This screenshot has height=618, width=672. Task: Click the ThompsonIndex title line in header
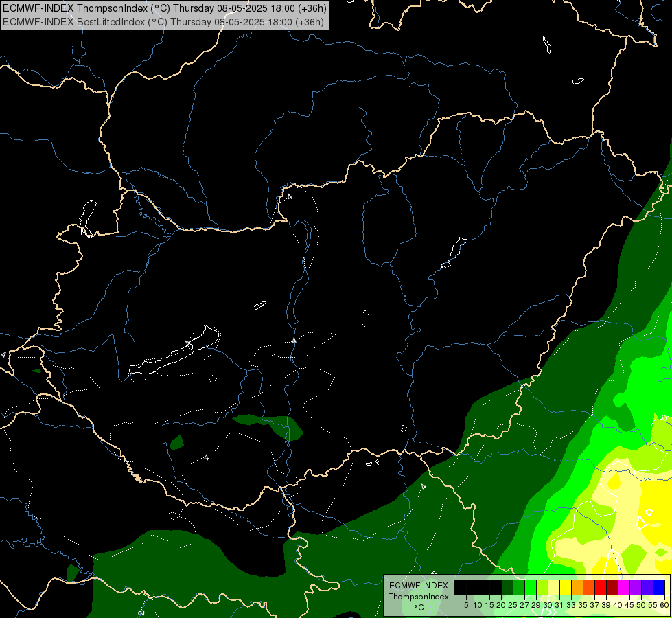tap(165, 8)
